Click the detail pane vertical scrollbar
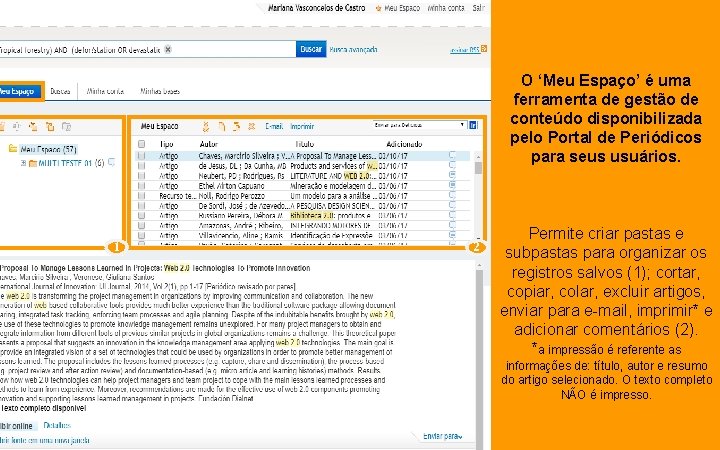 click(478, 358)
